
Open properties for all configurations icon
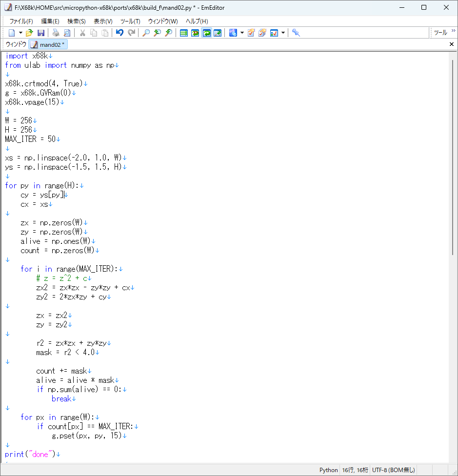pyautogui.click(x=262, y=33)
